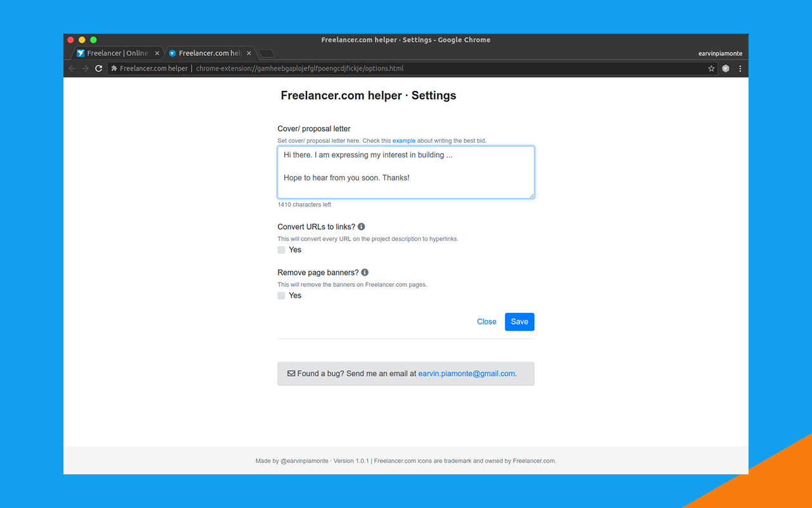Bookmark this page using the star icon
The height and width of the screenshot is (508, 812).
pos(712,69)
